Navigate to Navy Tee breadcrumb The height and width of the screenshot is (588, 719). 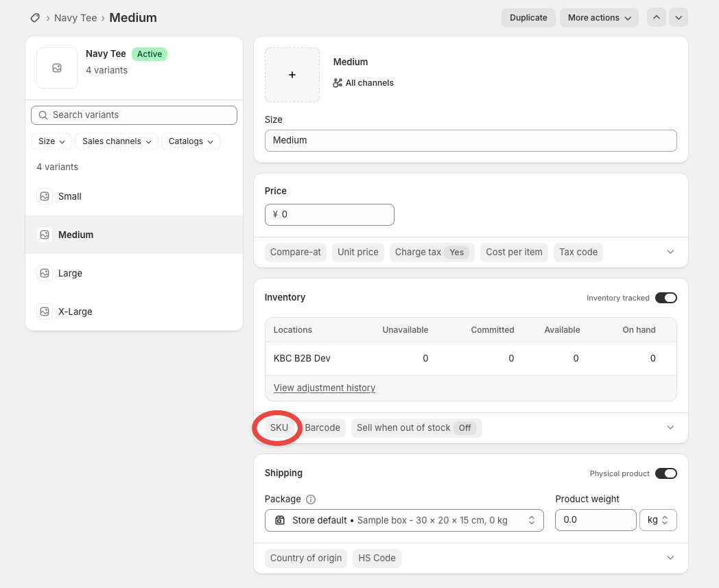[x=75, y=18]
